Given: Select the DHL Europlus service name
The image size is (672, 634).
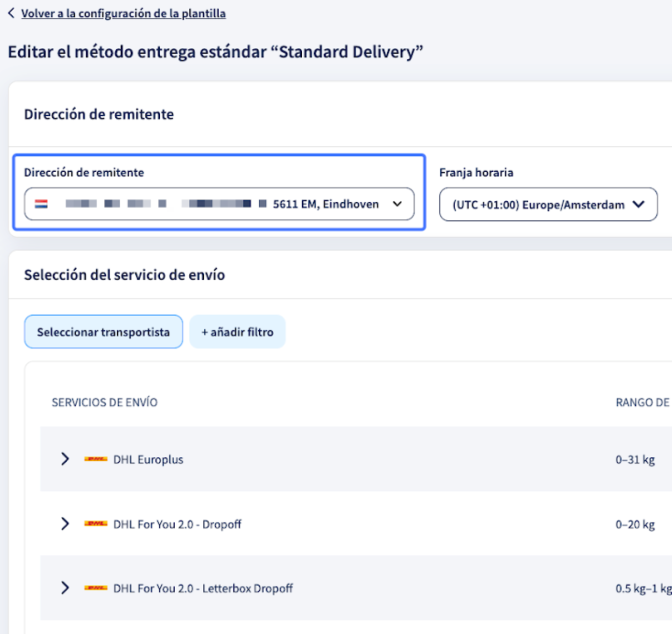Looking at the screenshot, I should point(148,459).
